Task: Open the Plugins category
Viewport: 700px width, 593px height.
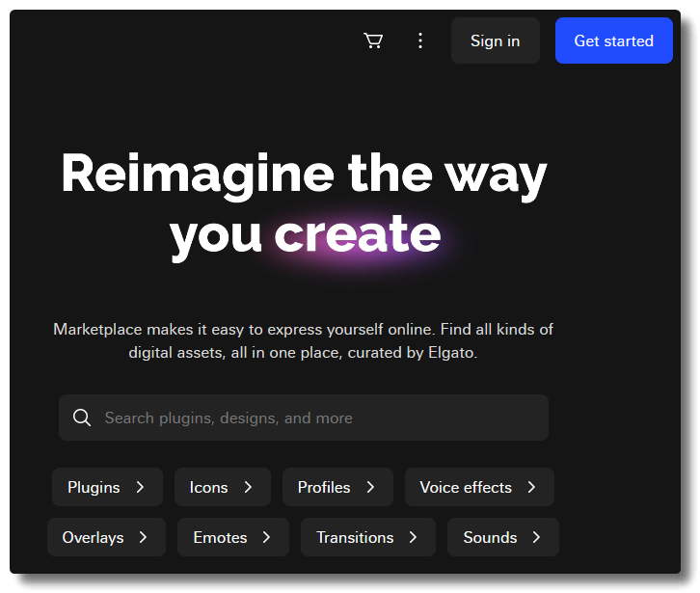Action: 107,487
